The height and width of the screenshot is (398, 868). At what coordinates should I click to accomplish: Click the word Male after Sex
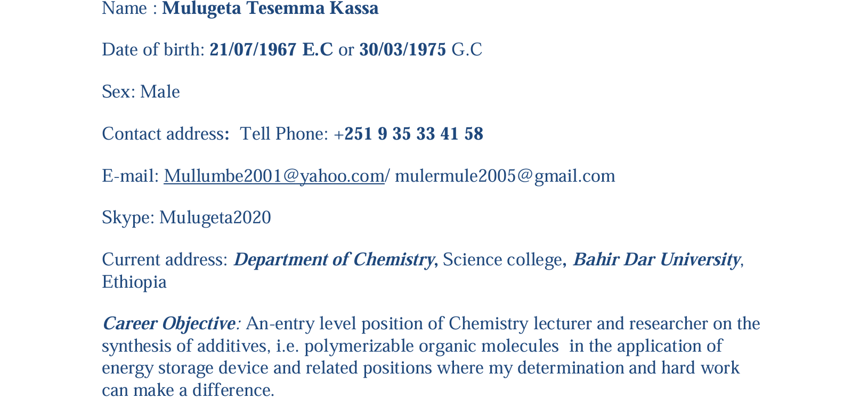pos(160,92)
